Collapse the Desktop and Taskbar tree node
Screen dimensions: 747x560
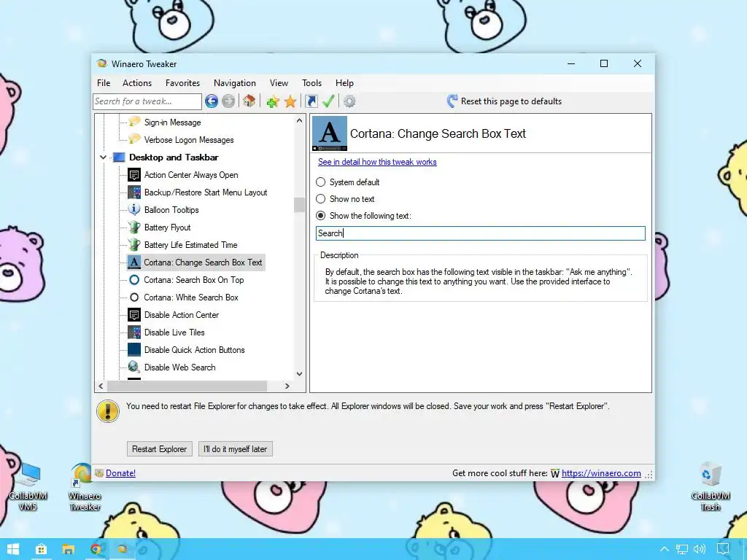pos(103,157)
